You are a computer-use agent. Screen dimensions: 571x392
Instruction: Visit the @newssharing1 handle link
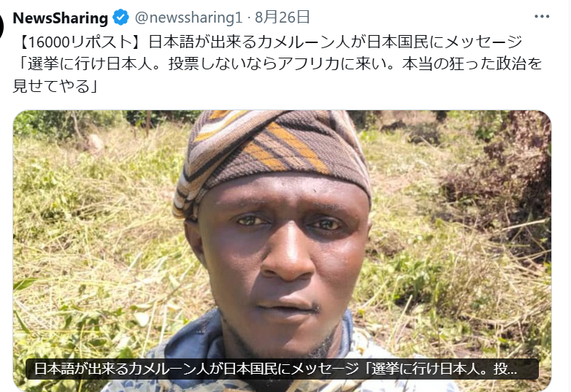188,17
